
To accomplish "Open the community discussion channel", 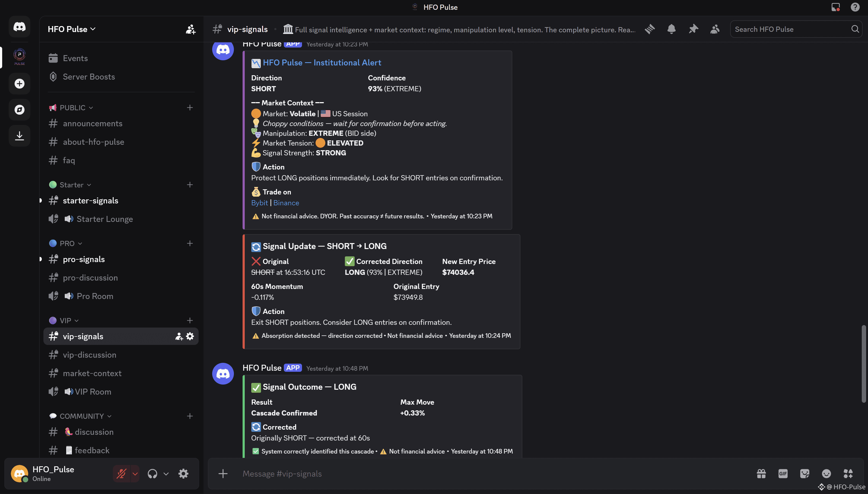I will [121, 432].
